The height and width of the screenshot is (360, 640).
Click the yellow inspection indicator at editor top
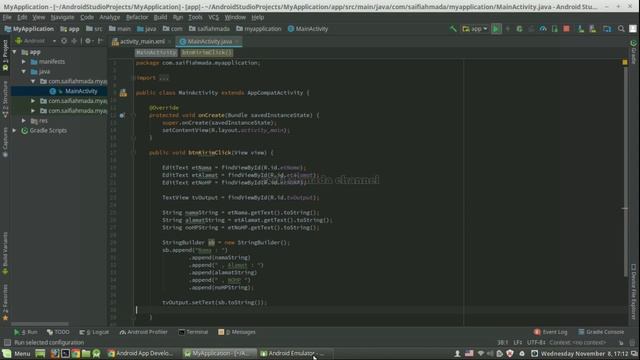[x=625, y=62]
